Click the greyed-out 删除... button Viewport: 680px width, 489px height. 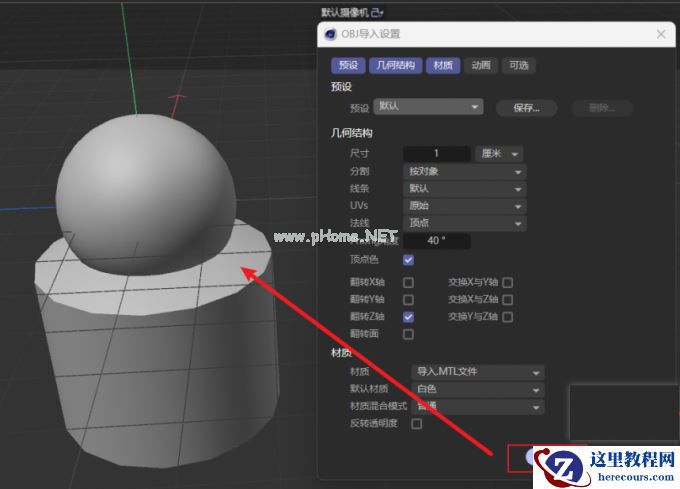click(x=602, y=108)
